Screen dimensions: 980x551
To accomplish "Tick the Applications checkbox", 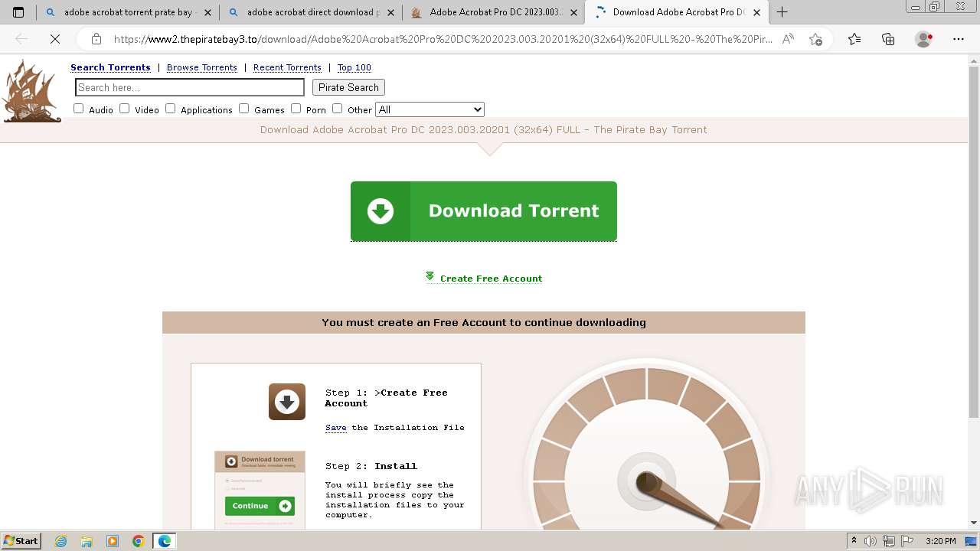I will tap(170, 109).
